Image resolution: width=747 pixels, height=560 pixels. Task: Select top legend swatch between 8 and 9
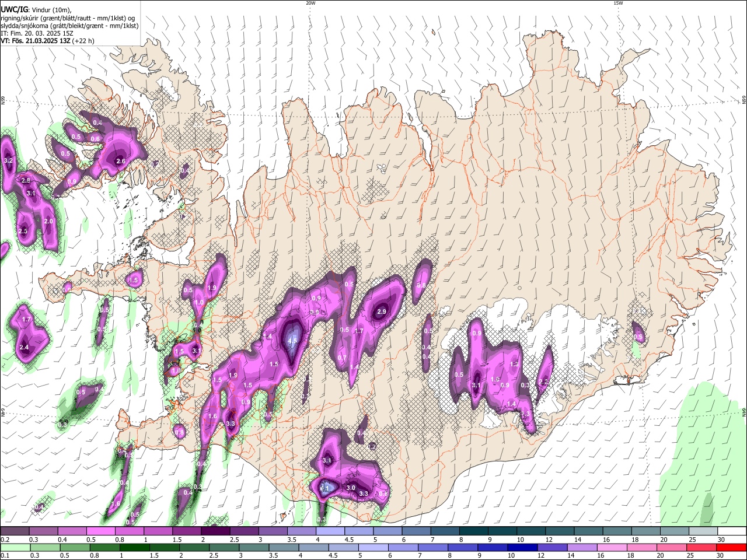point(473,531)
